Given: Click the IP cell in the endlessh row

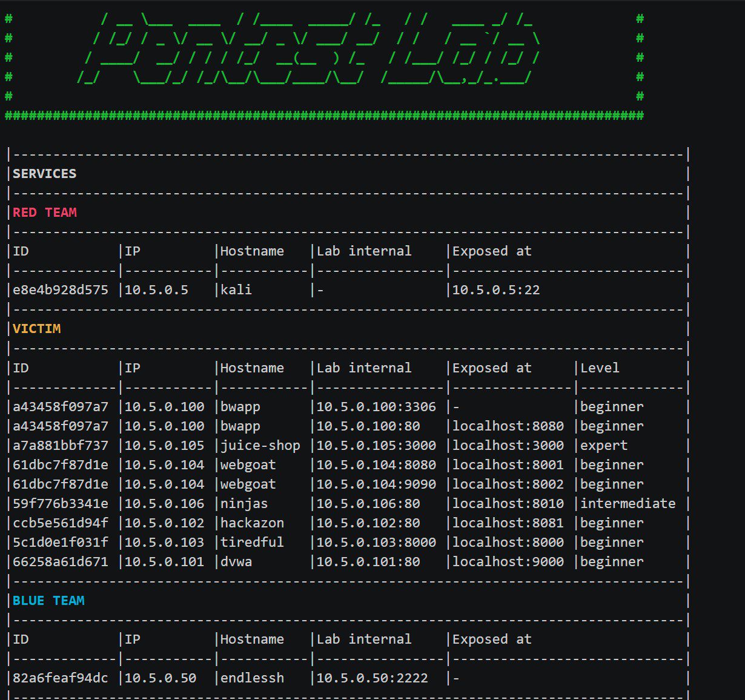Looking at the screenshot, I should (x=161, y=678).
